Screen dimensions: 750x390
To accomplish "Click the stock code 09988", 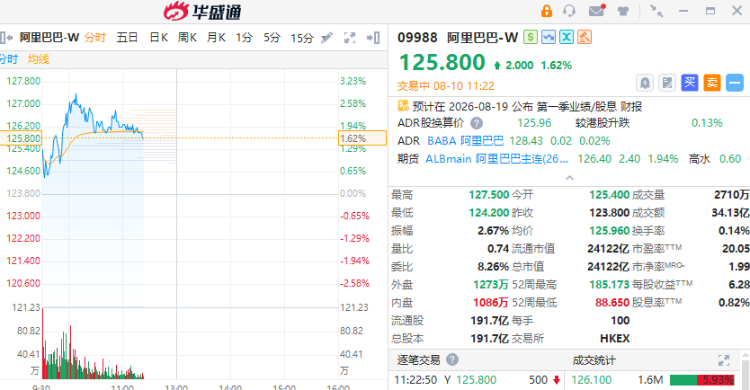I will click(417, 37).
